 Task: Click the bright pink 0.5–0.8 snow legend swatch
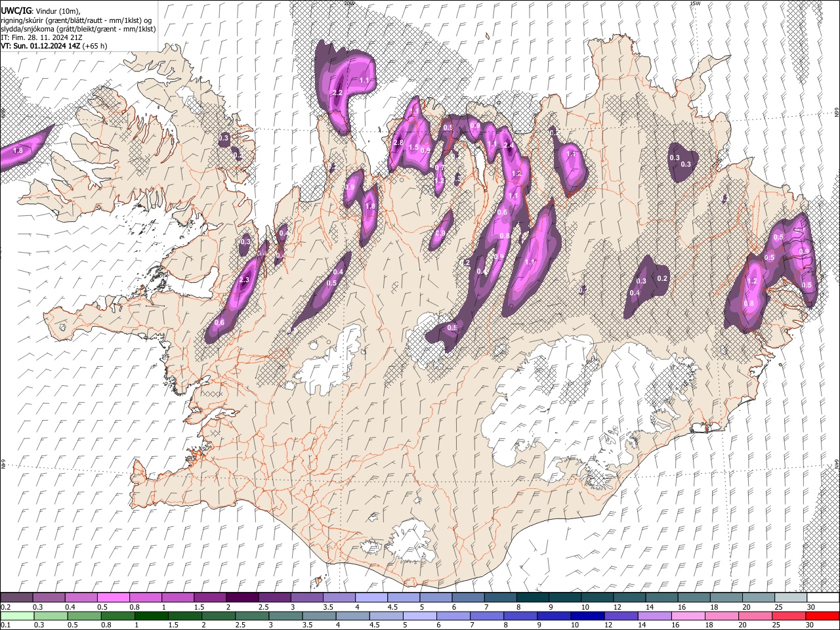coord(113,598)
